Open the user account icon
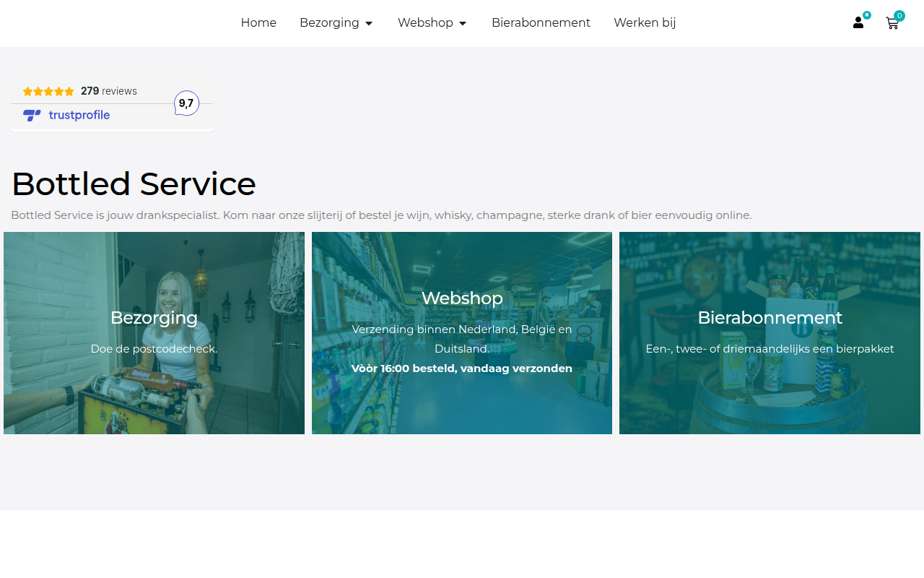The width and height of the screenshot is (924, 578). click(858, 22)
